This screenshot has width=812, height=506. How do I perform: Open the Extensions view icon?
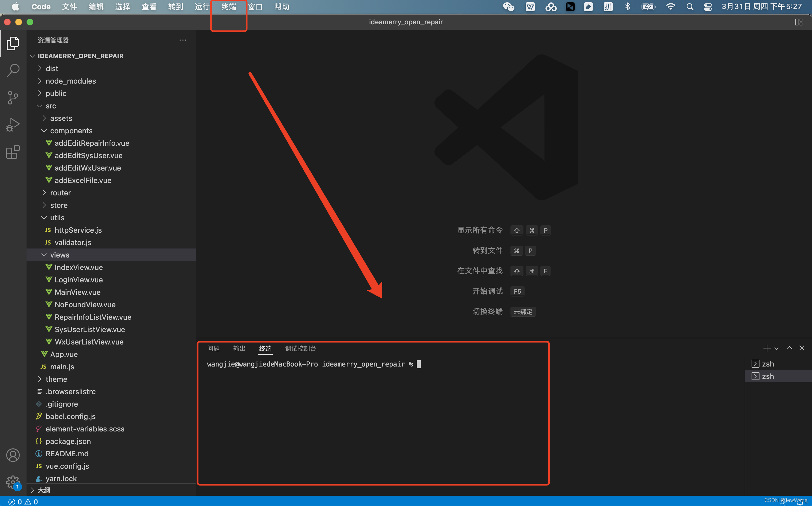[x=13, y=152]
